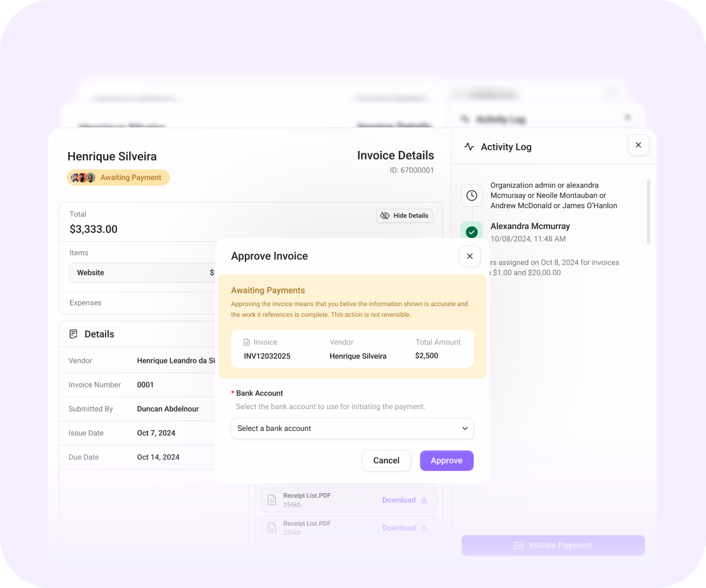Click Download for the first Receipt List.PDF
The image size is (706, 588).
click(398, 500)
